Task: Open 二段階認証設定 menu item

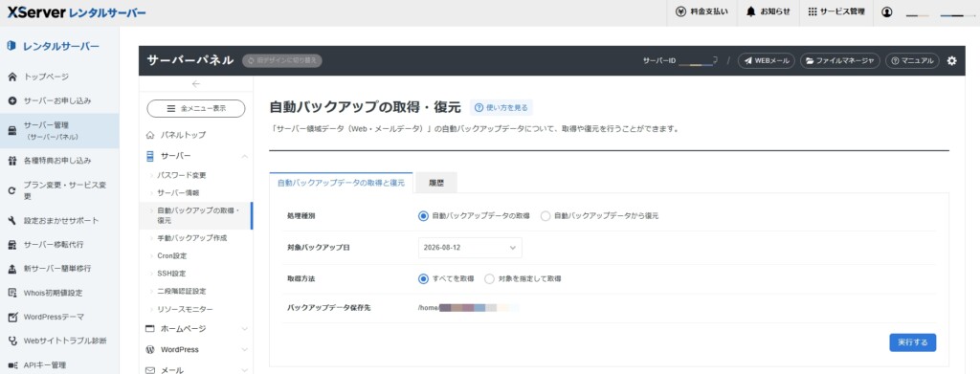Action: click(x=182, y=292)
